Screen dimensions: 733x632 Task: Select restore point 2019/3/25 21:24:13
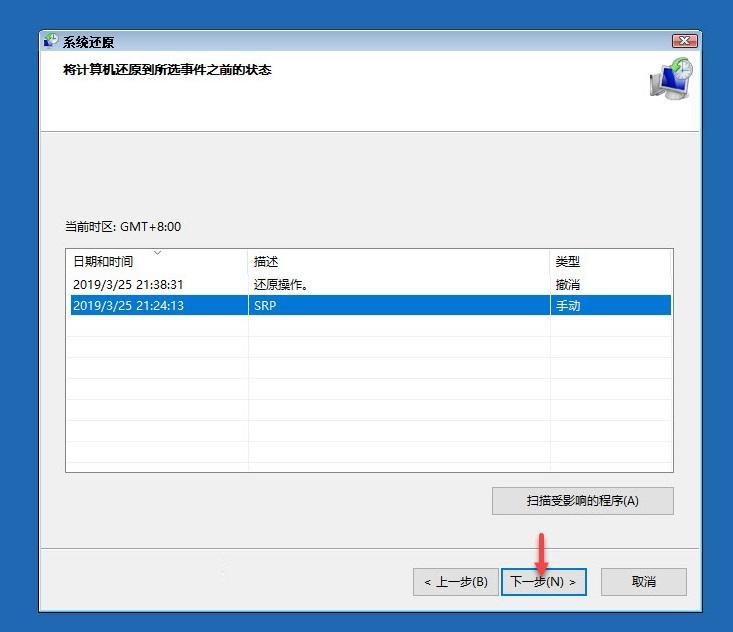[371, 305]
